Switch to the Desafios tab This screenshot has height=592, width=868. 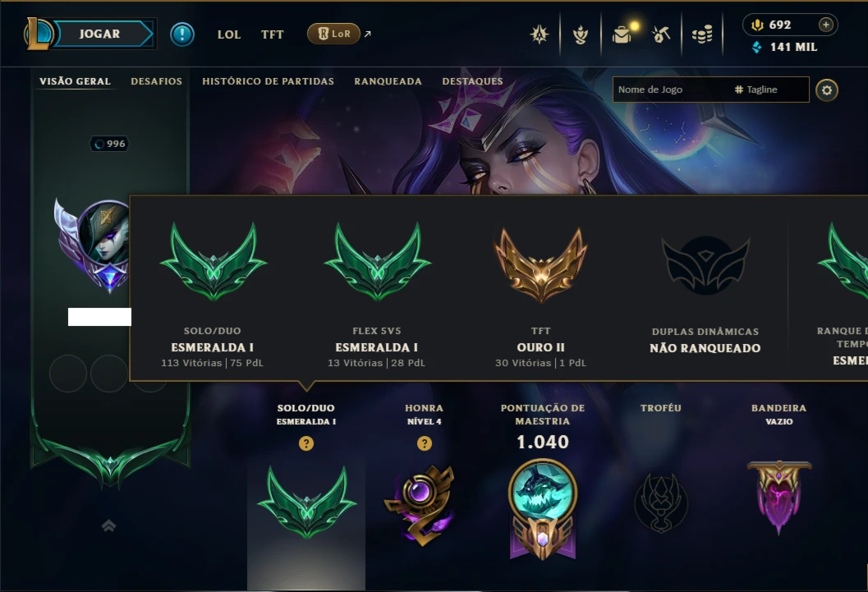(x=156, y=81)
